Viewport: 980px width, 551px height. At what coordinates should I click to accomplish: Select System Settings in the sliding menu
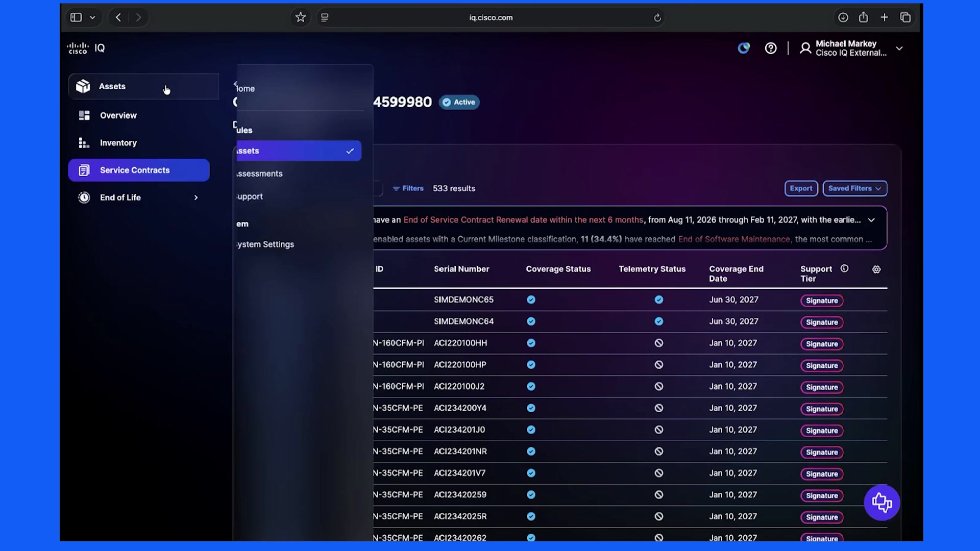265,244
